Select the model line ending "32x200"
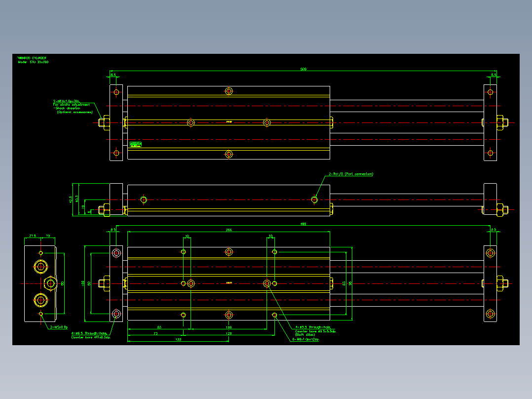The height and width of the screenshot is (399, 532). tap(33, 62)
